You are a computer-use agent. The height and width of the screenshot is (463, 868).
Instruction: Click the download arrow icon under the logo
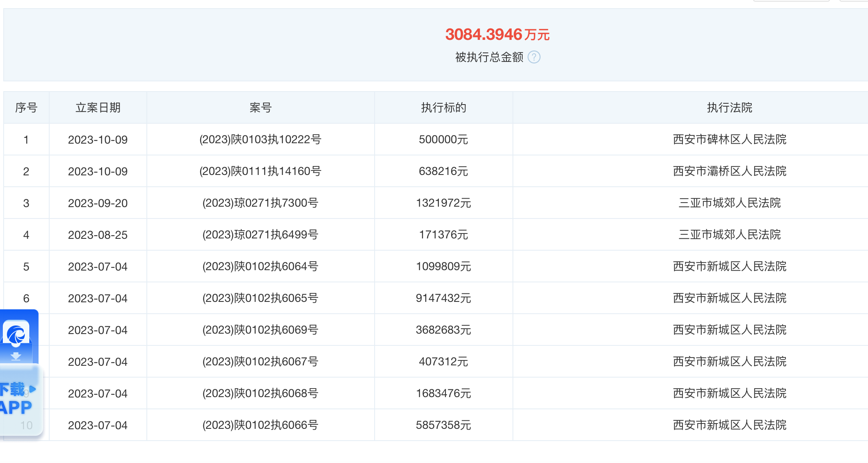click(x=16, y=357)
